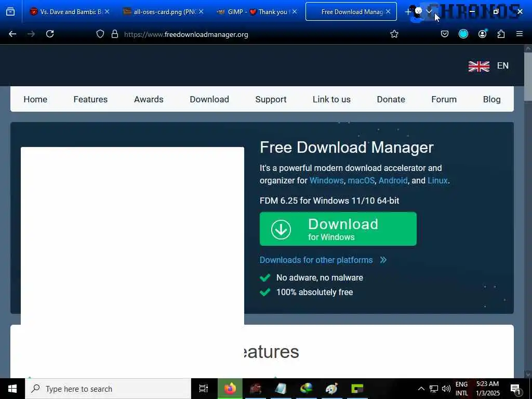
Task: Bookmark this page with the star icon
Action: 394,34
